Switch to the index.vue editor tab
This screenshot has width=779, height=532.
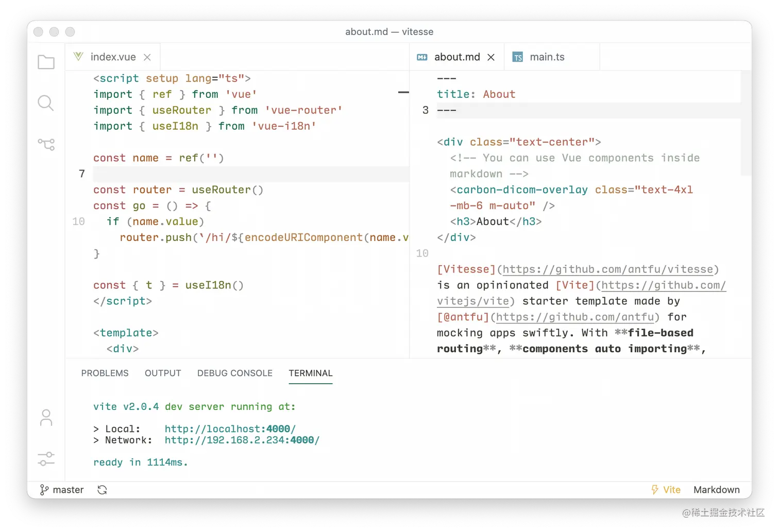point(113,57)
